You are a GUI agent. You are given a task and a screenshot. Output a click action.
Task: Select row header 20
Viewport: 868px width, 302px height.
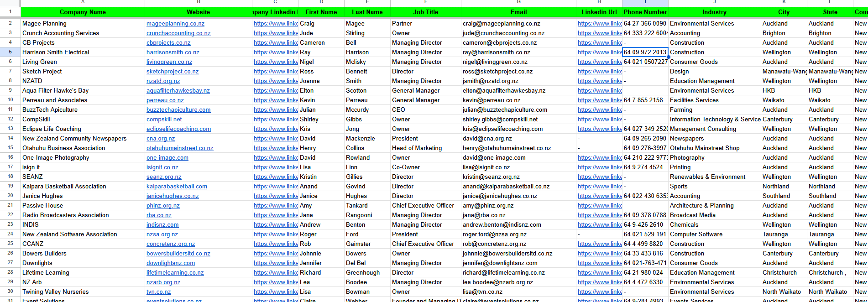[x=10, y=196]
